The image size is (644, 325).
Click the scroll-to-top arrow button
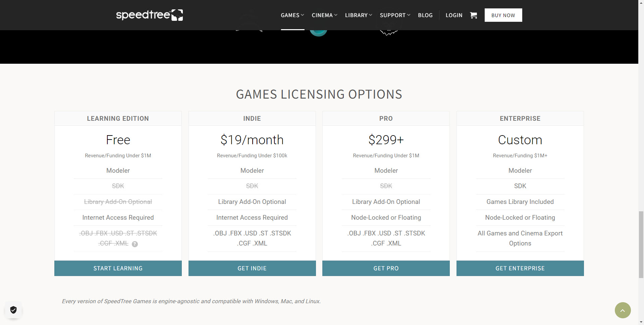623,310
